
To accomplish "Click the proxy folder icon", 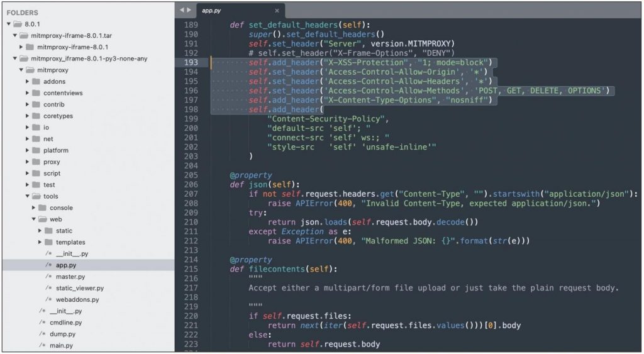I will (36, 162).
